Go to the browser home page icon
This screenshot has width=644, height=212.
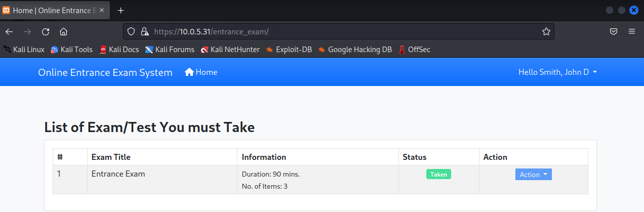tap(64, 31)
